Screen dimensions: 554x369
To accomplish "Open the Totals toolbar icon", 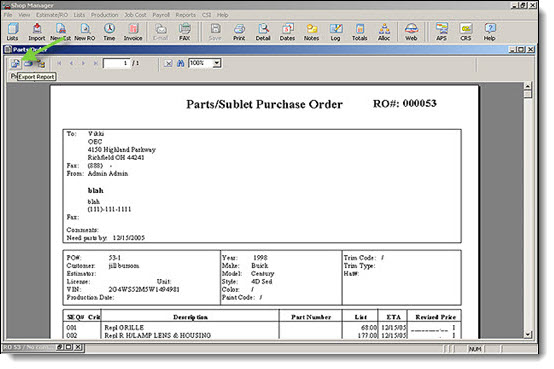I will (x=360, y=31).
